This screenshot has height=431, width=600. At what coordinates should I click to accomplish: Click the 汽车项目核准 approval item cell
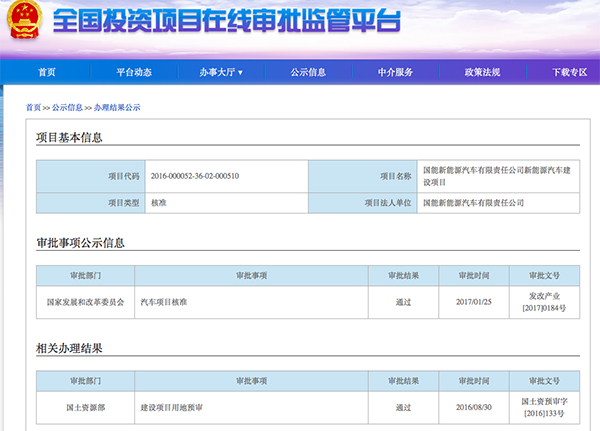164,301
